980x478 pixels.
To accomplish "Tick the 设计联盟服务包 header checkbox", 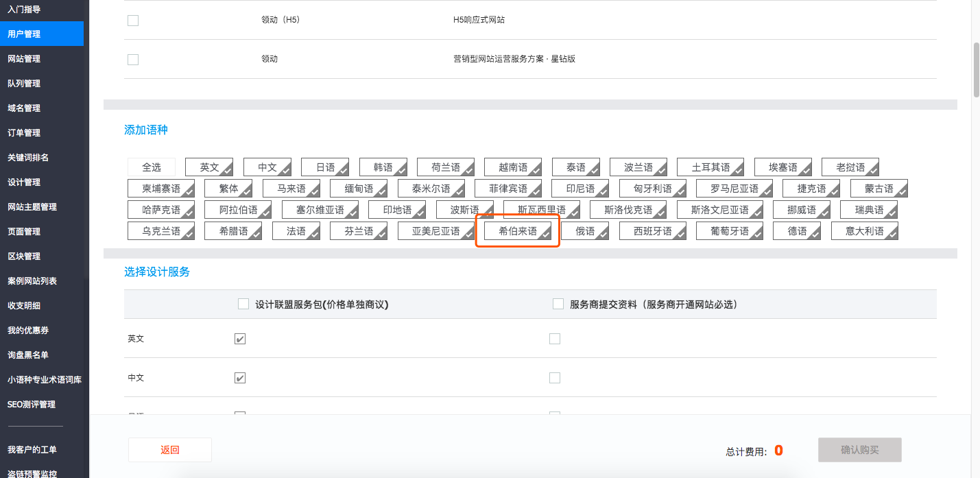I will 243,304.
